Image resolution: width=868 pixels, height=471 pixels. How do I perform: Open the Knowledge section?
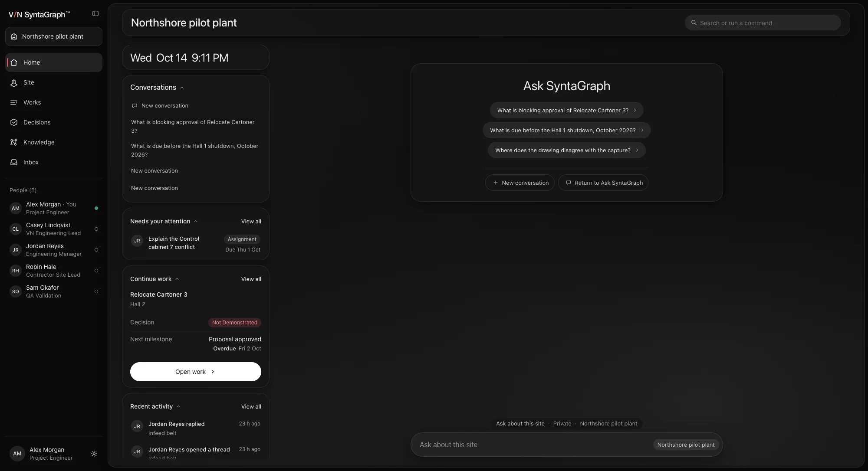54,142
